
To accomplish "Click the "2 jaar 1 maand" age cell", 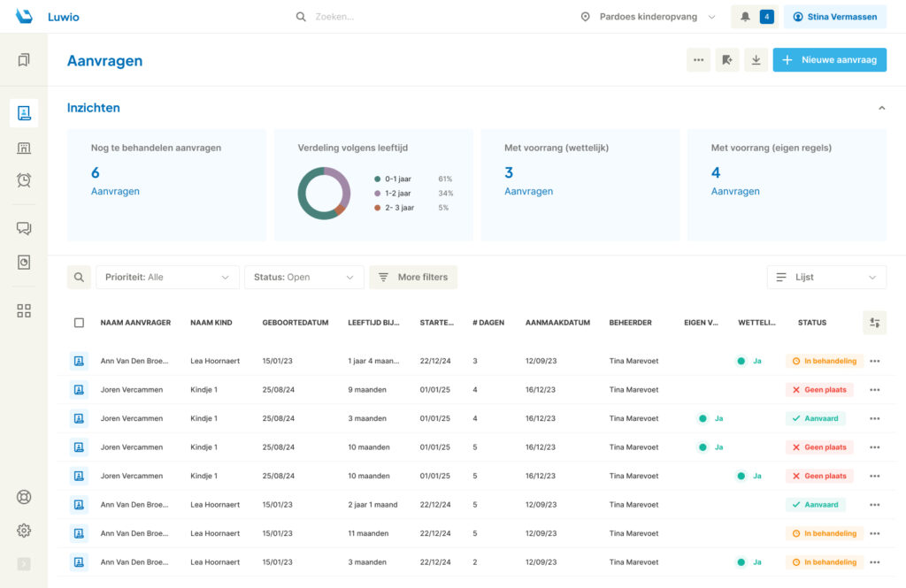I will (x=372, y=505).
